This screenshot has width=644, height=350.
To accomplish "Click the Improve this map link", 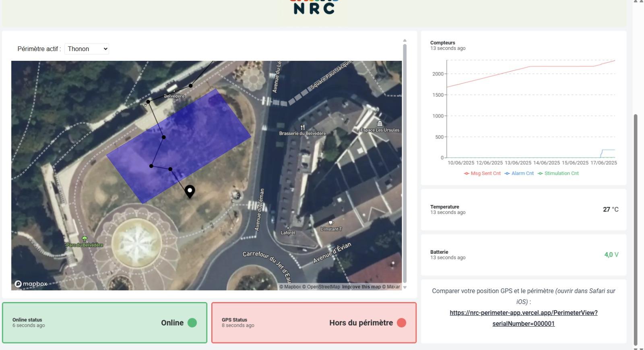I will pos(361,287).
